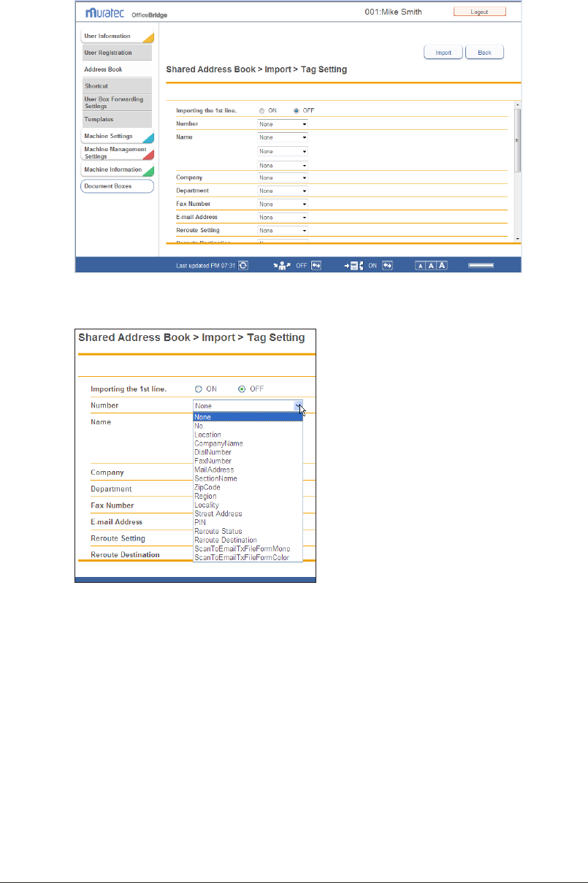Open the Company tag dropdown
This screenshot has height=883, width=588.
click(283, 177)
